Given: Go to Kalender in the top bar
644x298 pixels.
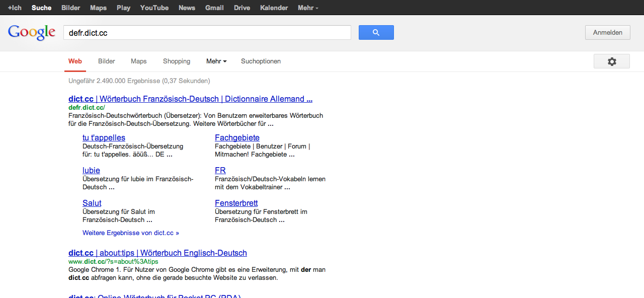Looking at the screenshot, I should click(x=274, y=8).
